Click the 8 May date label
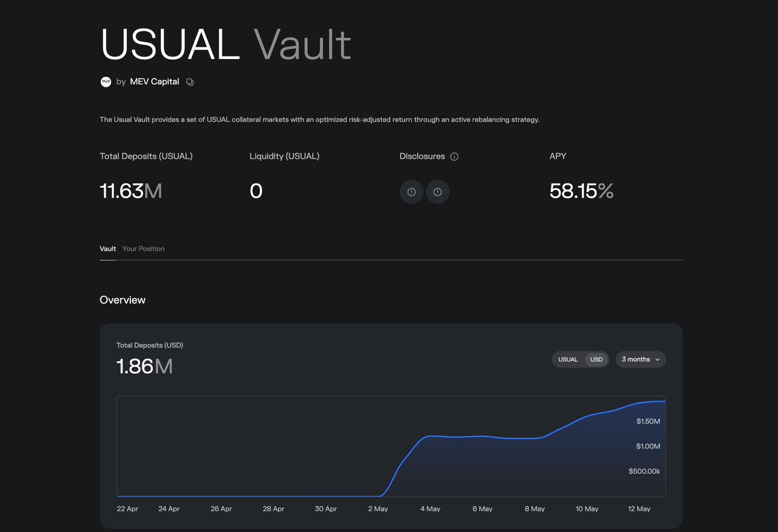This screenshot has height=532, width=778. coord(534,509)
